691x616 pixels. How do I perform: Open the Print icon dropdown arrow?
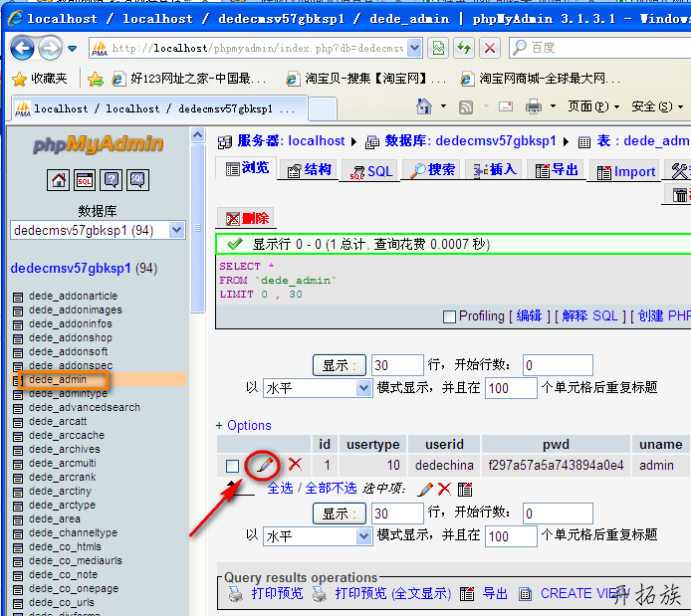click(553, 106)
